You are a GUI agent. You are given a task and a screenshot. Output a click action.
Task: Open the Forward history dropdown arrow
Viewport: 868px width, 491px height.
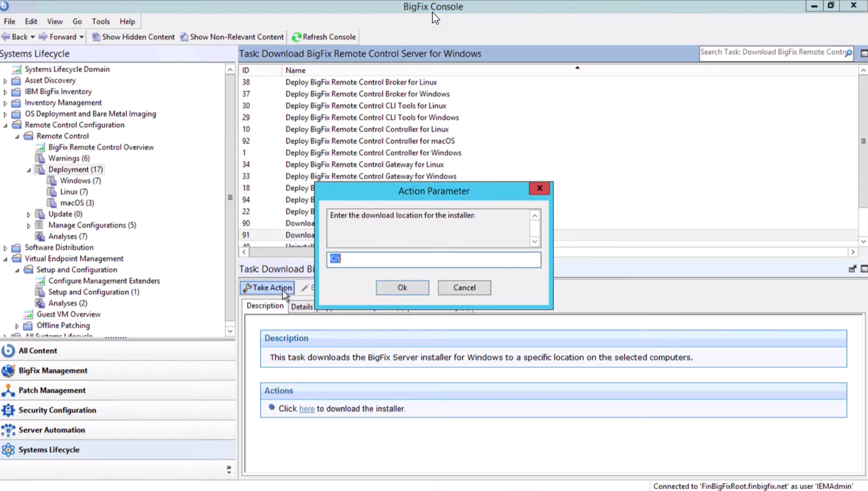pos(81,37)
